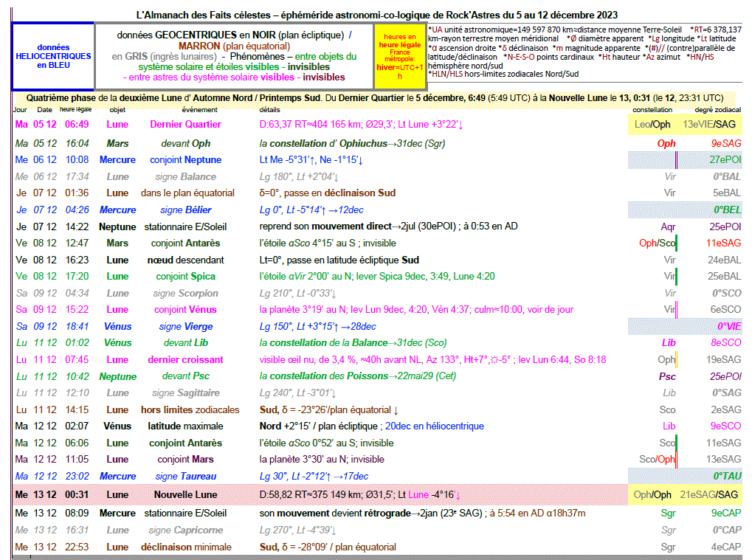The height and width of the screenshot is (560, 752).
Task: Click the 'objet' column header
Action: click(117, 110)
